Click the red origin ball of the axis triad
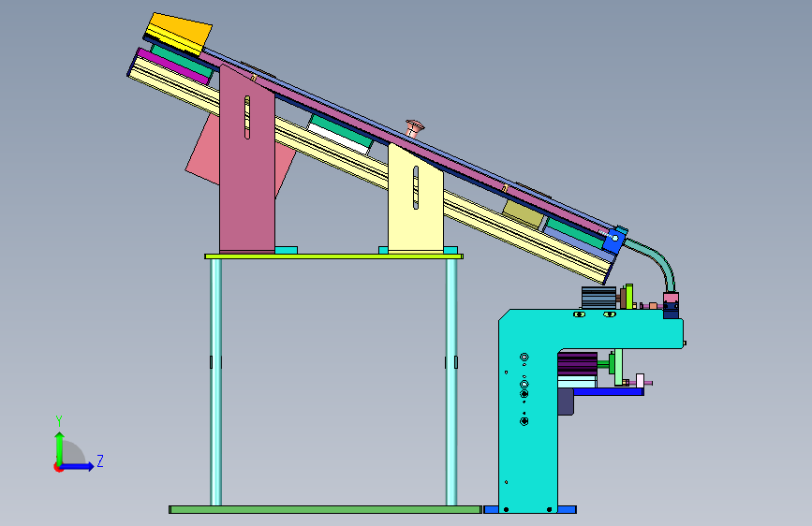The image size is (812, 526). [58, 467]
